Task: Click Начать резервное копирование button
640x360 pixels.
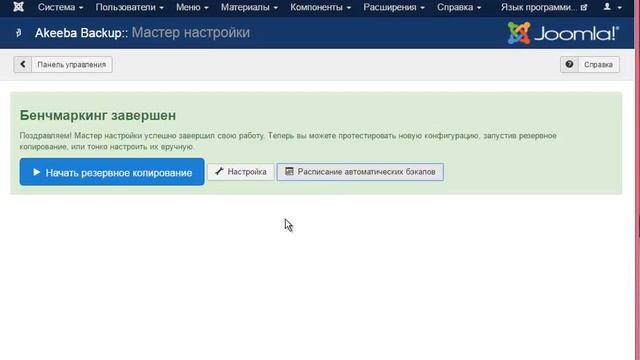Action: [x=112, y=172]
